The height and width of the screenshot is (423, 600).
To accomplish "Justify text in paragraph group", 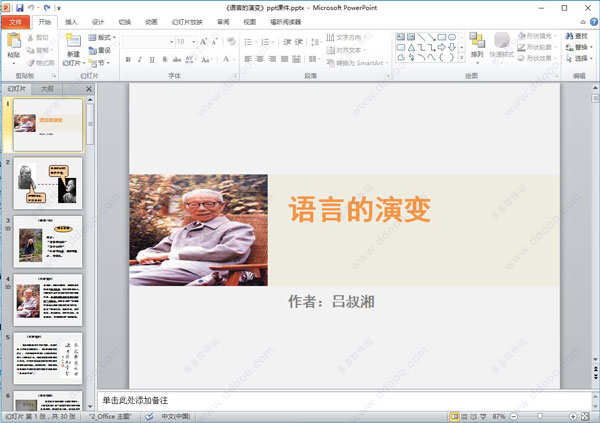I will click(284, 59).
